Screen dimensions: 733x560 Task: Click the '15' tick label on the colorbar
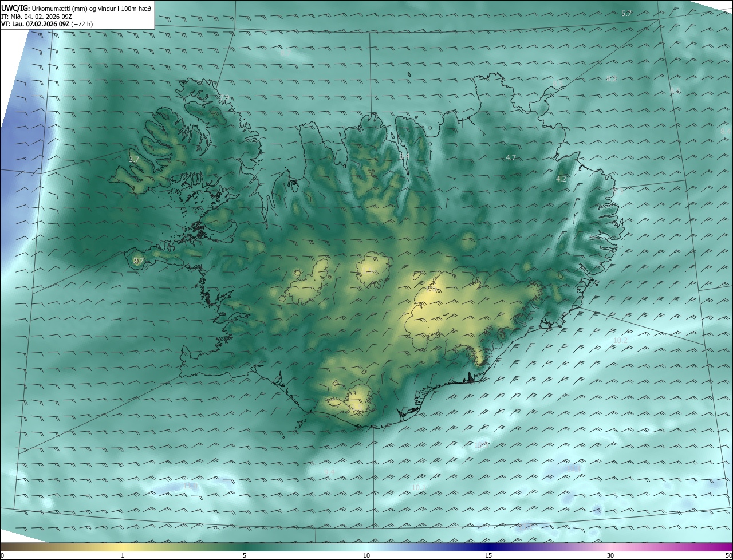[x=488, y=555]
